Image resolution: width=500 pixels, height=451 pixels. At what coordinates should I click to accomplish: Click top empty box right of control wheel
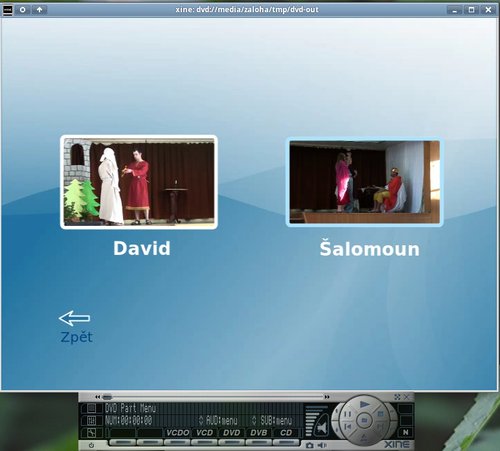(406, 409)
